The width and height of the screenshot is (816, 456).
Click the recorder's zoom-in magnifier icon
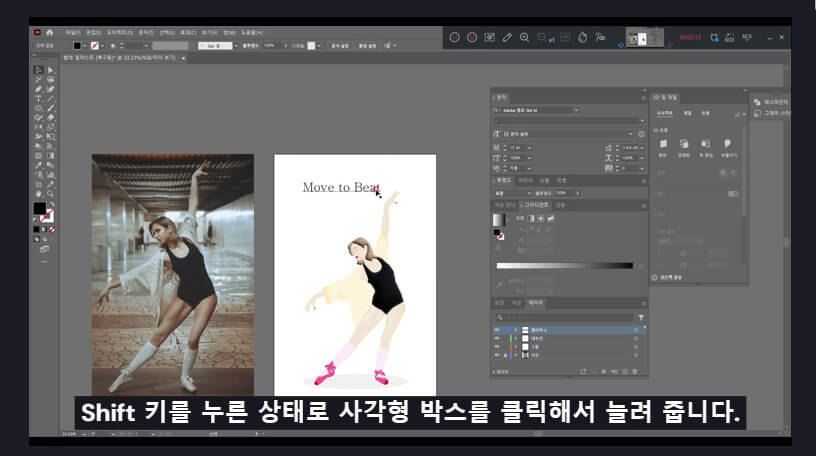click(x=525, y=37)
